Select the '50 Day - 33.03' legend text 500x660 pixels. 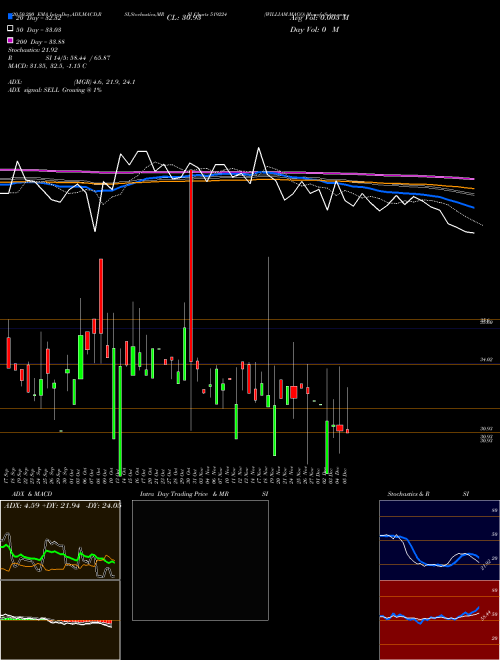tap(38, 30)
